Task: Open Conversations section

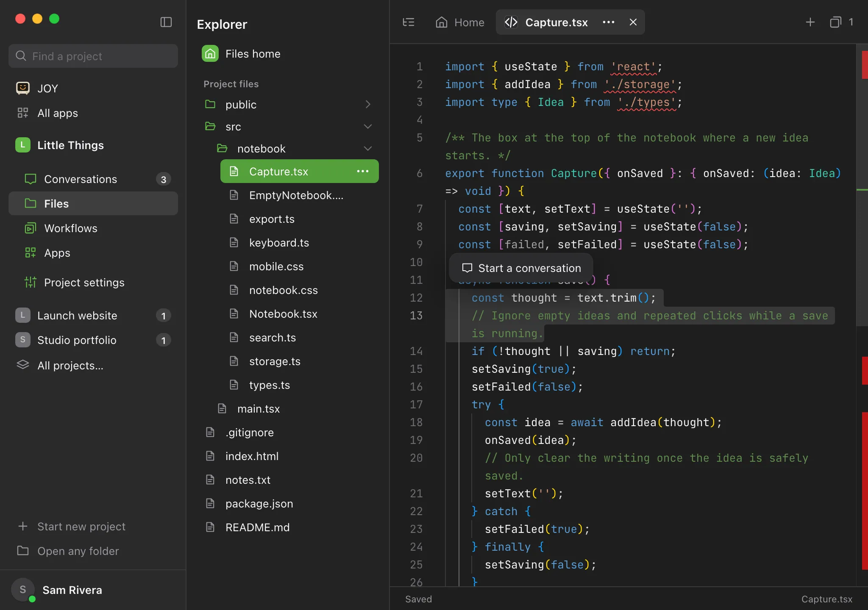Action: (93, 179)
